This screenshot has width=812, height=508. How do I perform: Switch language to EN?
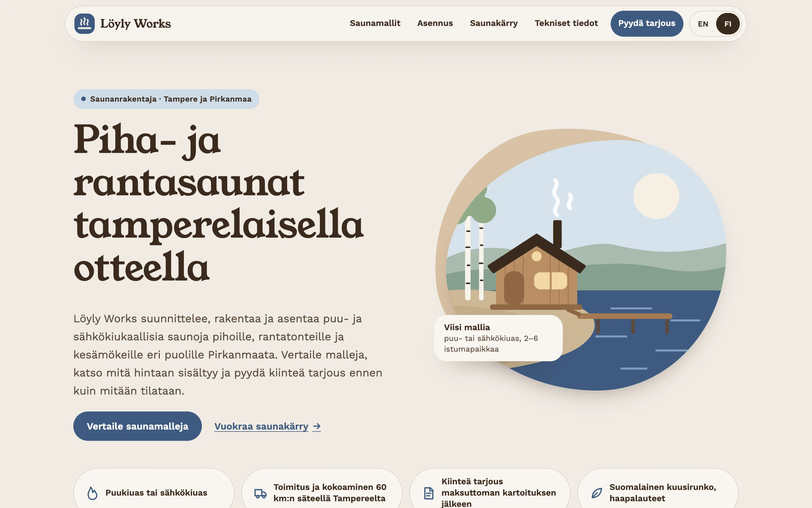point(703,24)
